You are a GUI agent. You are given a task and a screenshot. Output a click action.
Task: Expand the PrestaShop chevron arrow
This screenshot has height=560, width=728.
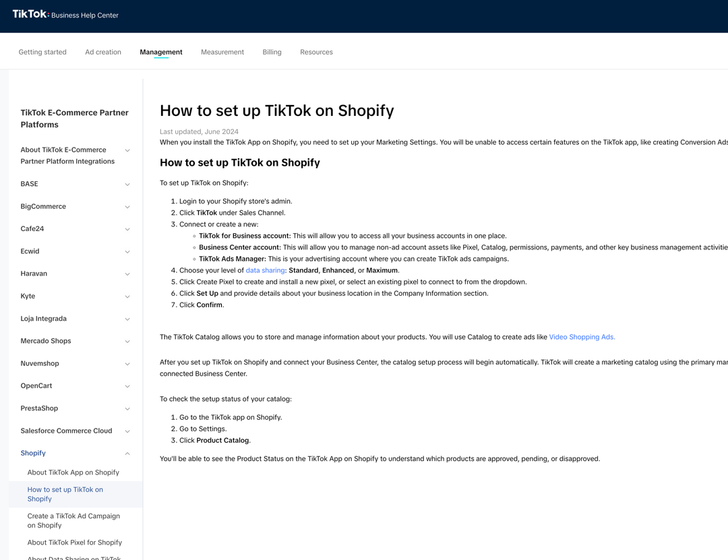click(127, 409)
